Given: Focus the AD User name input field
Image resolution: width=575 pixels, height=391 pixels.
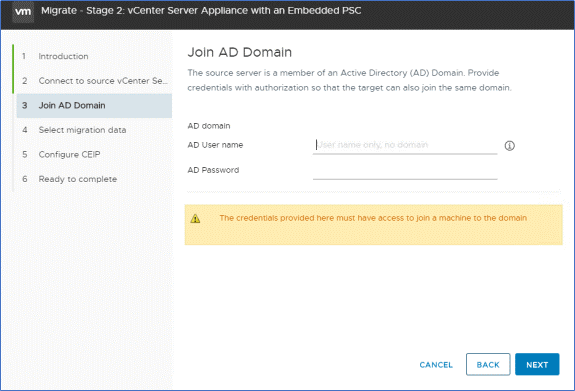Looking at the screenshot, I should click(405, 145).
